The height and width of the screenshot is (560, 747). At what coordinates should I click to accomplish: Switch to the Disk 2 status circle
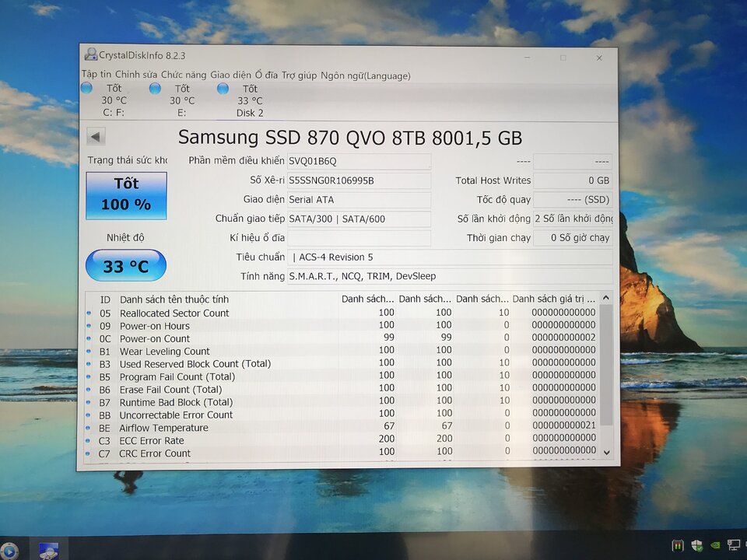click(223, 89)
